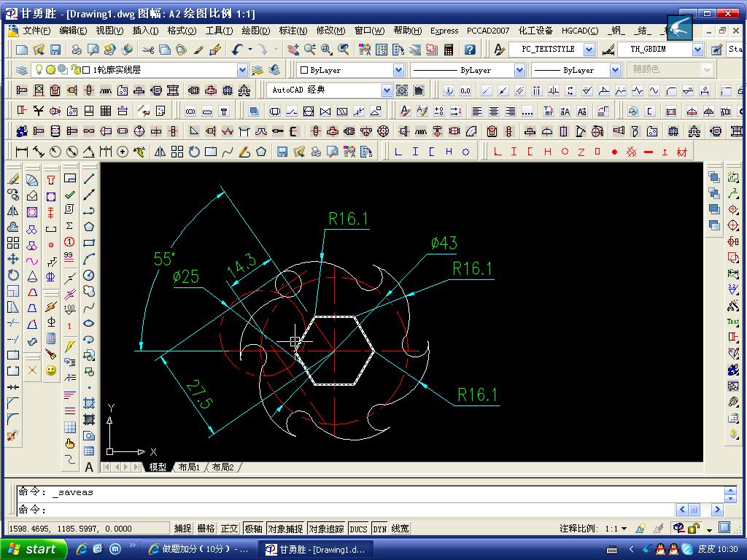Select the Fillet tool
Viewport: 747px width, 560px height.
13,419
